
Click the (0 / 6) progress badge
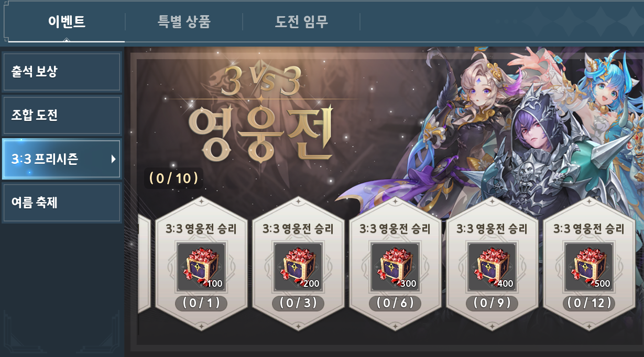coord(395,303)
